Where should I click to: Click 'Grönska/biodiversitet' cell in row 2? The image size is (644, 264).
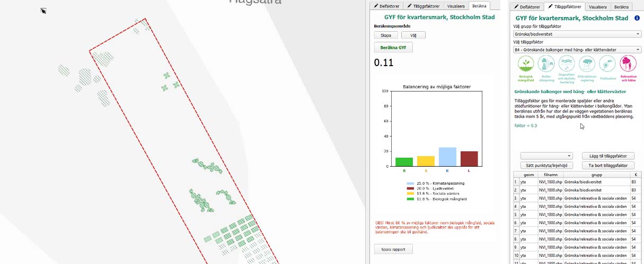(597, 189)
